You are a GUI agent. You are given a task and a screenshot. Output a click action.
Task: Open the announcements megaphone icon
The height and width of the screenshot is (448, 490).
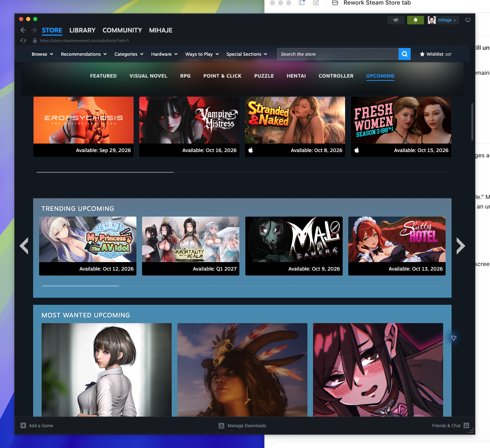pyautogui.click(x=396, y=20)
